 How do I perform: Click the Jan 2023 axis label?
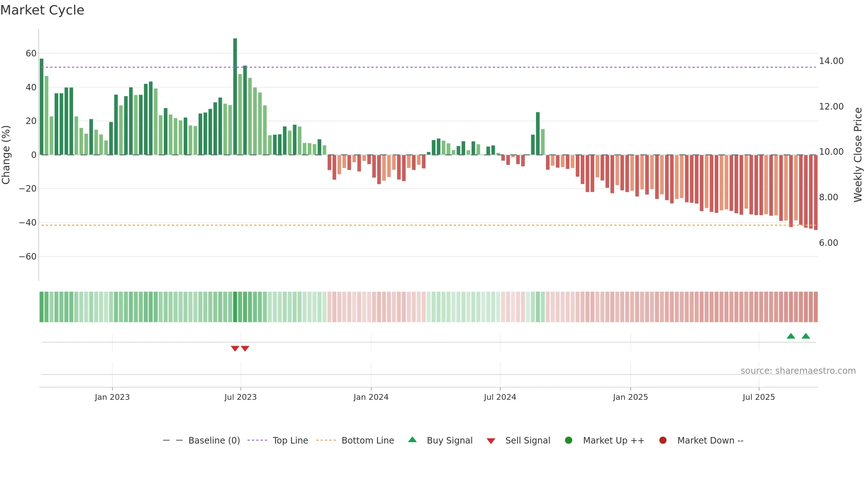click(112, 397)
